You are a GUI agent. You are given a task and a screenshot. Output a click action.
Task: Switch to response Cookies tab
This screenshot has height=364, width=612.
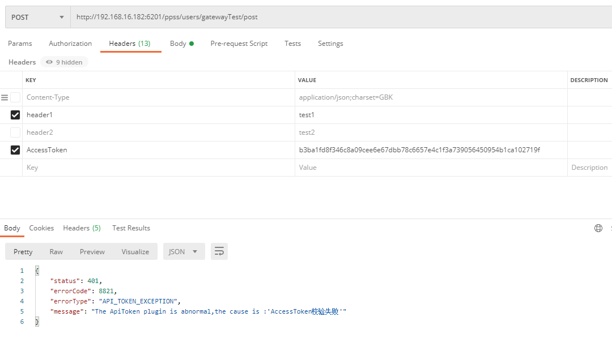41,228
